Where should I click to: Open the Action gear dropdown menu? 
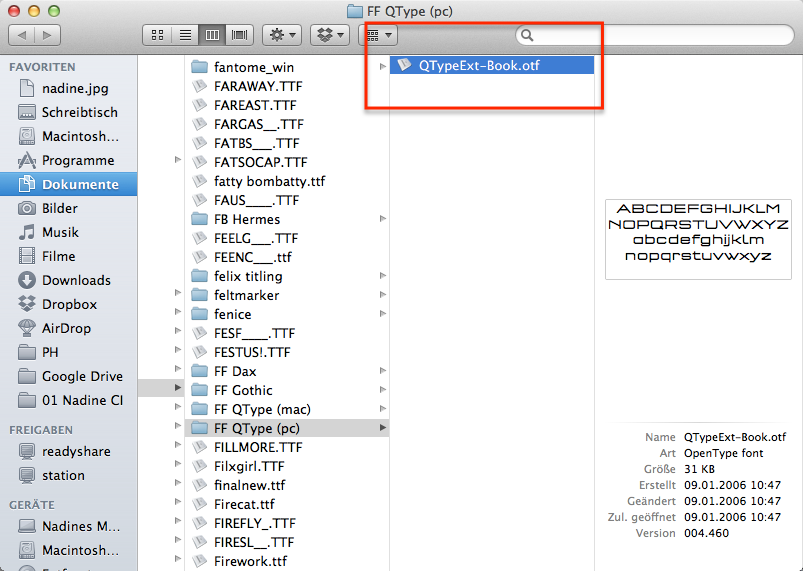(x=281, y=35)
